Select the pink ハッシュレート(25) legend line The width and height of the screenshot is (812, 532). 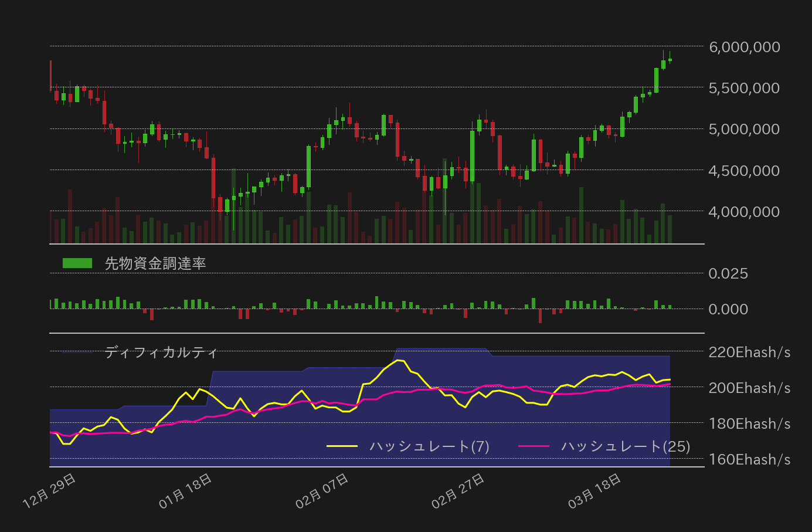[x=535, y=446]
